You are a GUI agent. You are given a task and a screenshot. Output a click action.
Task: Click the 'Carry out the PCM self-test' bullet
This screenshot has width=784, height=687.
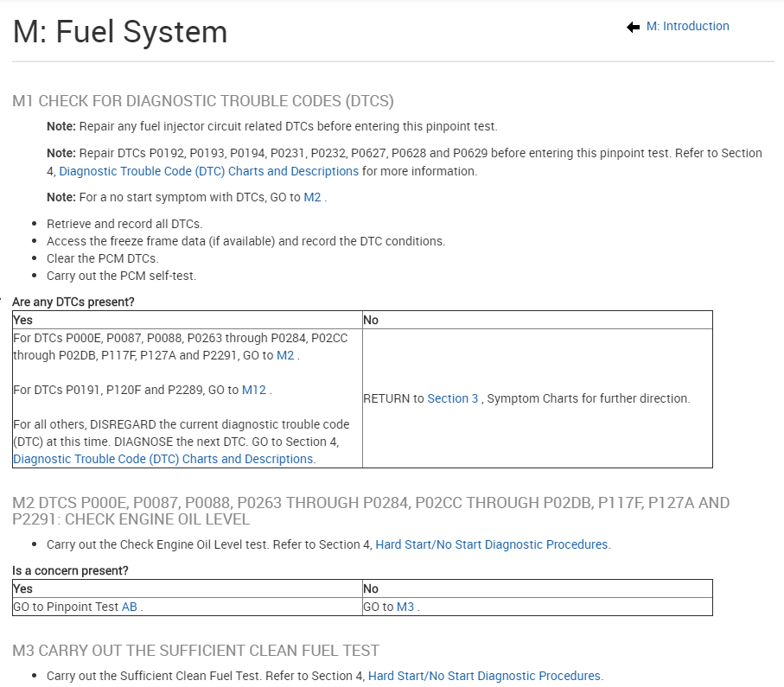coord(122,276)
